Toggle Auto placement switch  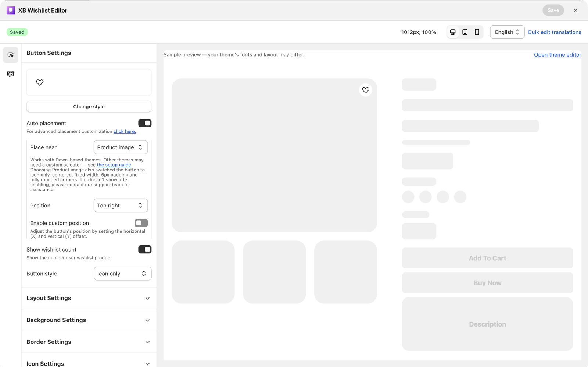[x=145, y=123]
